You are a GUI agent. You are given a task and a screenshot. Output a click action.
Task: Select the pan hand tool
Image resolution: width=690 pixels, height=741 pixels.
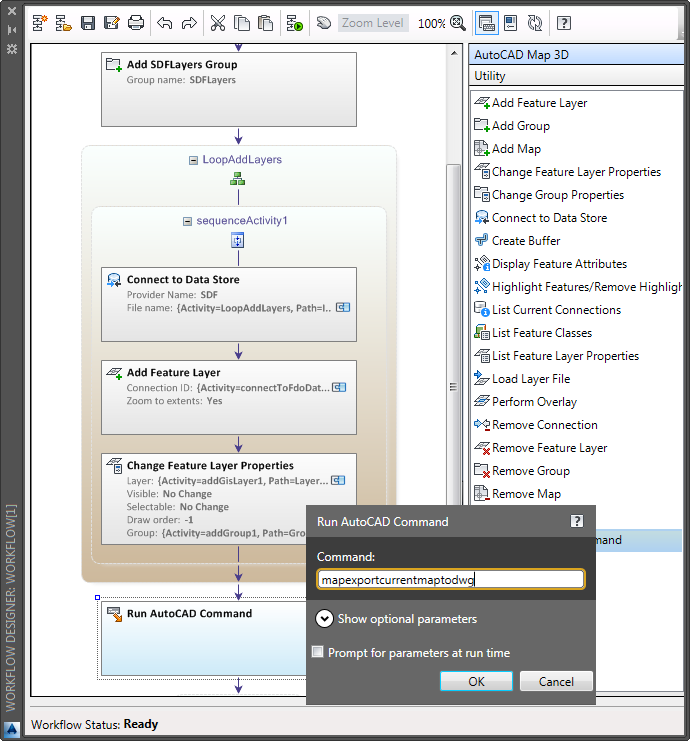tap(324, 23)
